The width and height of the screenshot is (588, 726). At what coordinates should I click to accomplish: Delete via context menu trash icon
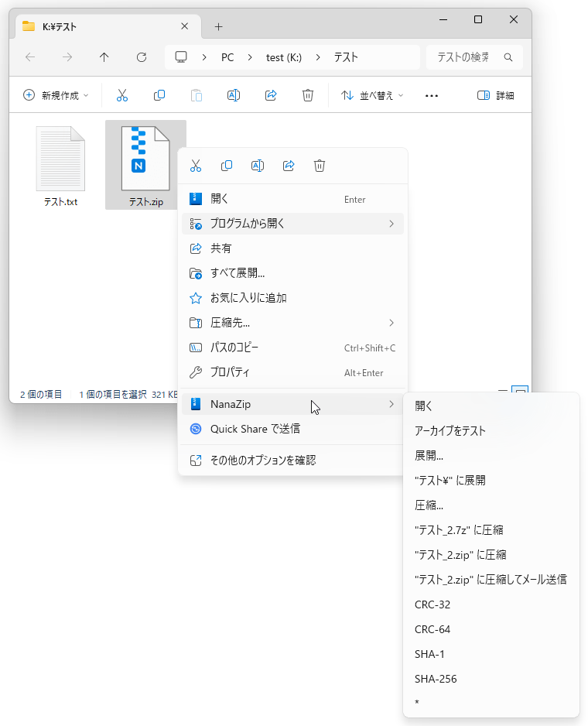pyautogui.click(x=320, y=166)
